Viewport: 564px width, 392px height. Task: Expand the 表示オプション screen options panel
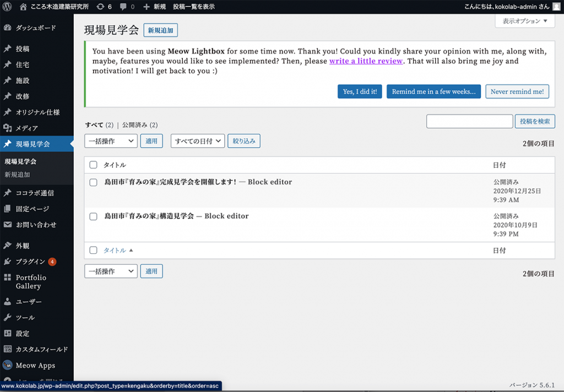coord(524,21)
